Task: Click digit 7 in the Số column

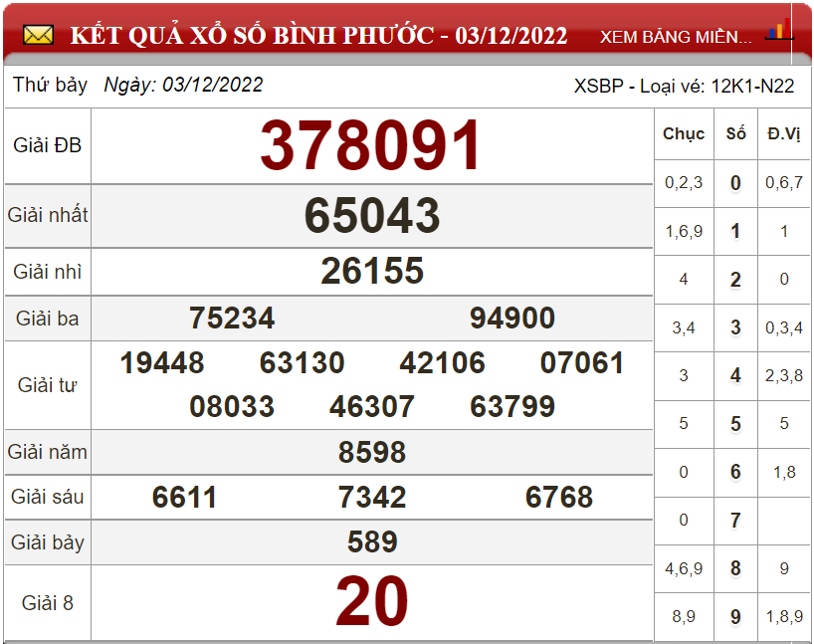Action: (735, 520)
